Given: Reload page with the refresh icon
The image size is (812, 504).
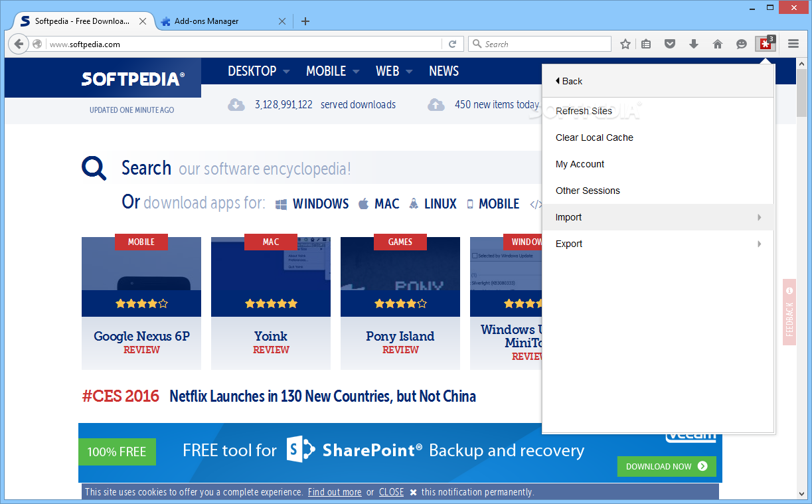Looking at the screenshot, I should point(452,44).
